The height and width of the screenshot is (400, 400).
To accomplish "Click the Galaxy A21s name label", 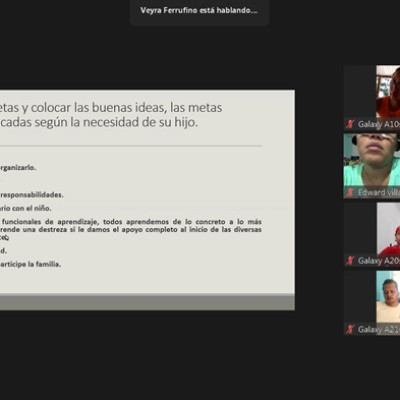I will [x=379, y=329].
